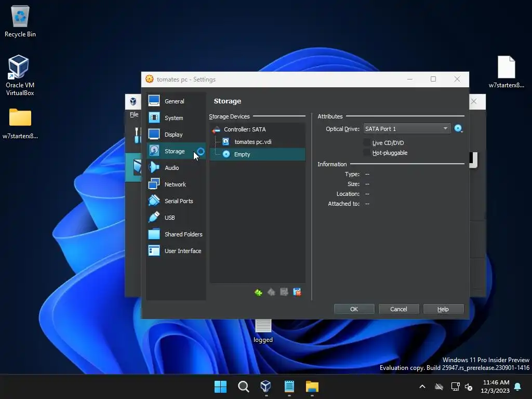Close the tomates pc Settings dialog

(x=457, y=79)
